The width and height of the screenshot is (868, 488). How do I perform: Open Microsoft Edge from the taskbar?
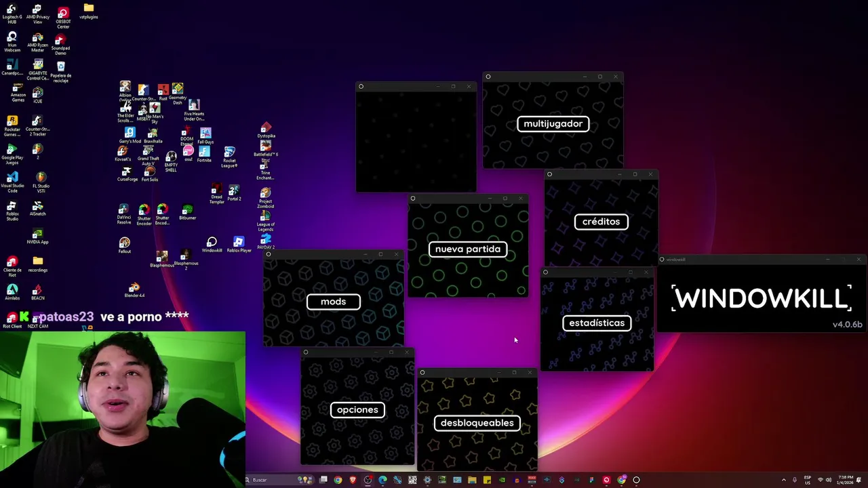(x=382, y=480)
